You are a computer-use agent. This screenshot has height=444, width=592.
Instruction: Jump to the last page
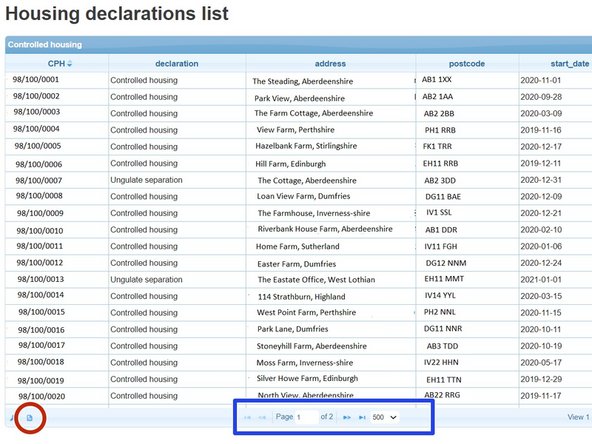362,417
